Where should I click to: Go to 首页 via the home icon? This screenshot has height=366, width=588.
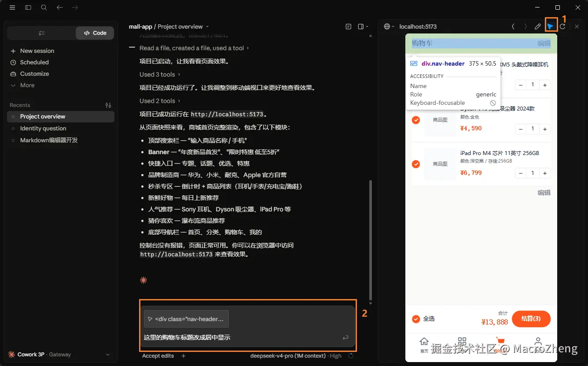point(424,342)
